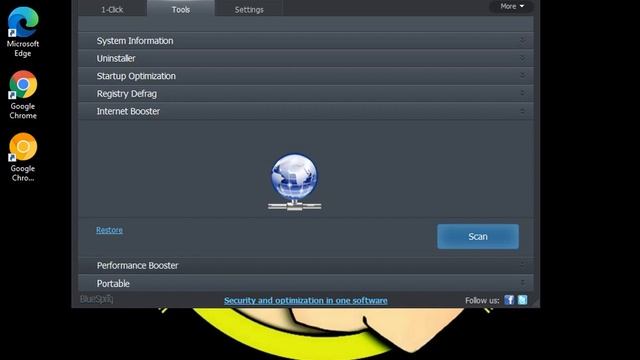The image size is (640, 360).
Task: Expand the Performance Booster section
Action: point(306,265)
